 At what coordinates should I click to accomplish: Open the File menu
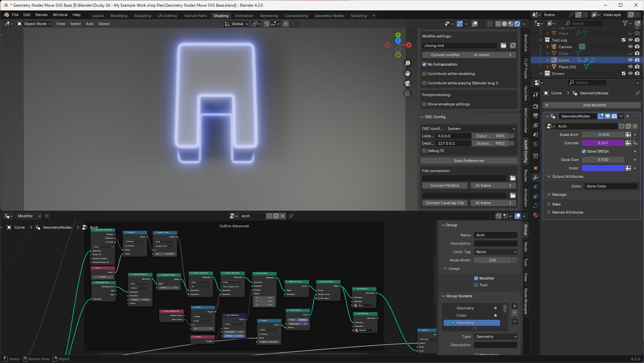click(x=15, y=15)
